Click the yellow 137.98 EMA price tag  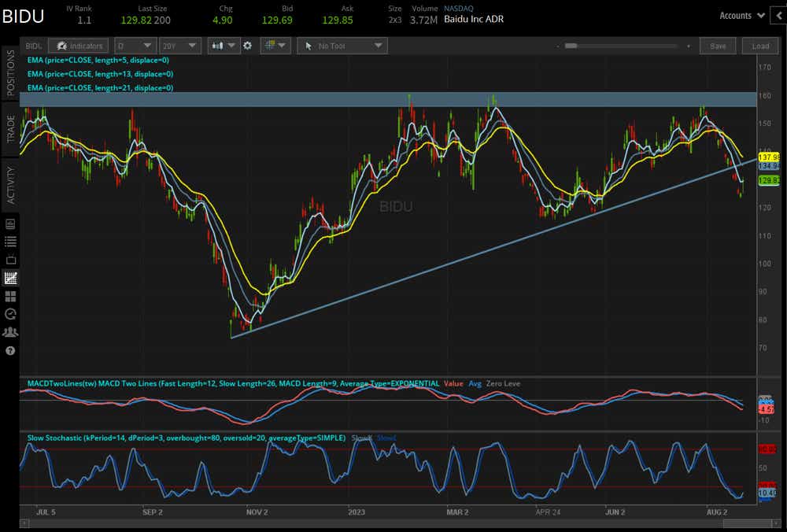769,157
